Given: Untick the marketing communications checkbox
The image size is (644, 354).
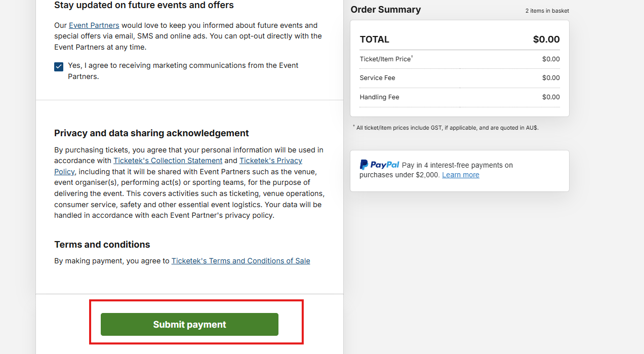Looking at the screenshot, I should [x=59, y=66].
